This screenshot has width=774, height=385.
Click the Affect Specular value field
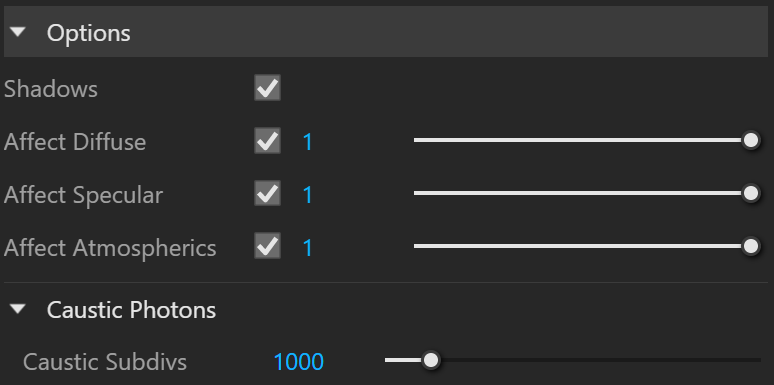[x=308, y=195]
